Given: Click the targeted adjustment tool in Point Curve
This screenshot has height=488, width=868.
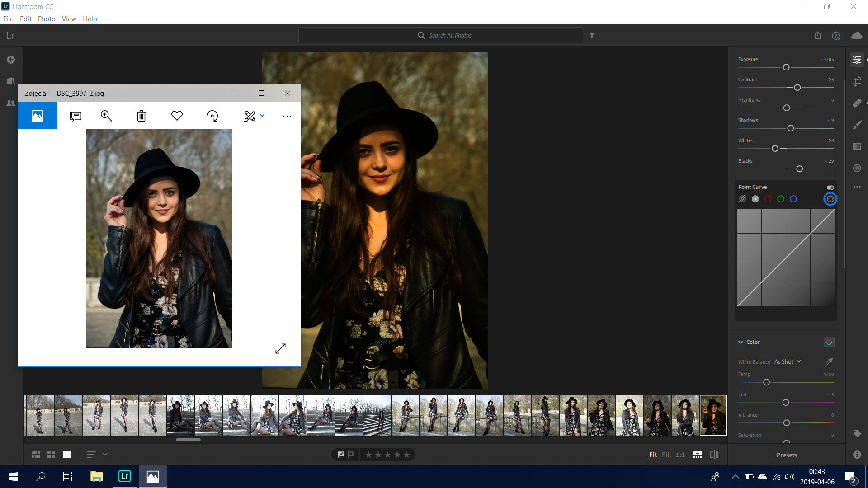Looking at the screenshot, I should click(x=830, y=199).
